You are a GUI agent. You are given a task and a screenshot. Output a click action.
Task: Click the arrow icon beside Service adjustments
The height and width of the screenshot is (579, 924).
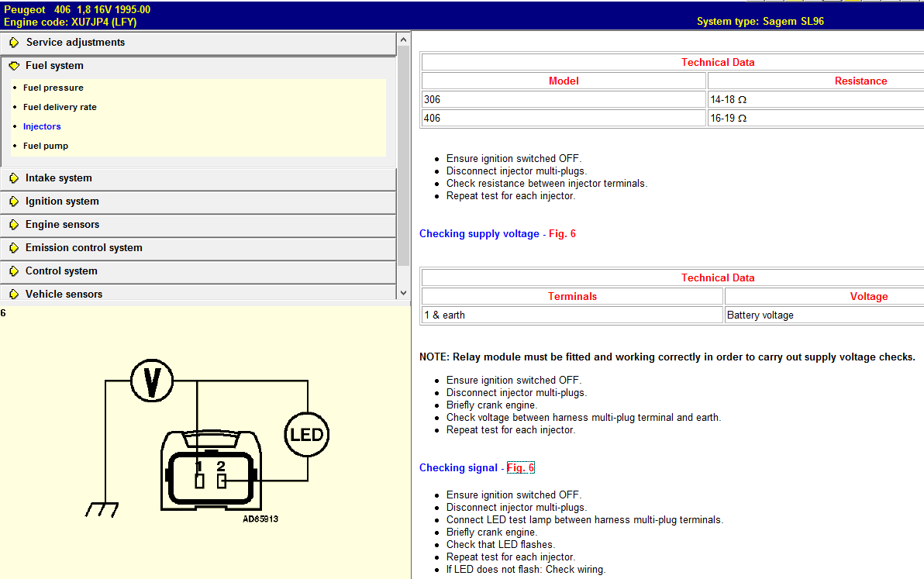click(x=14, y=43)
